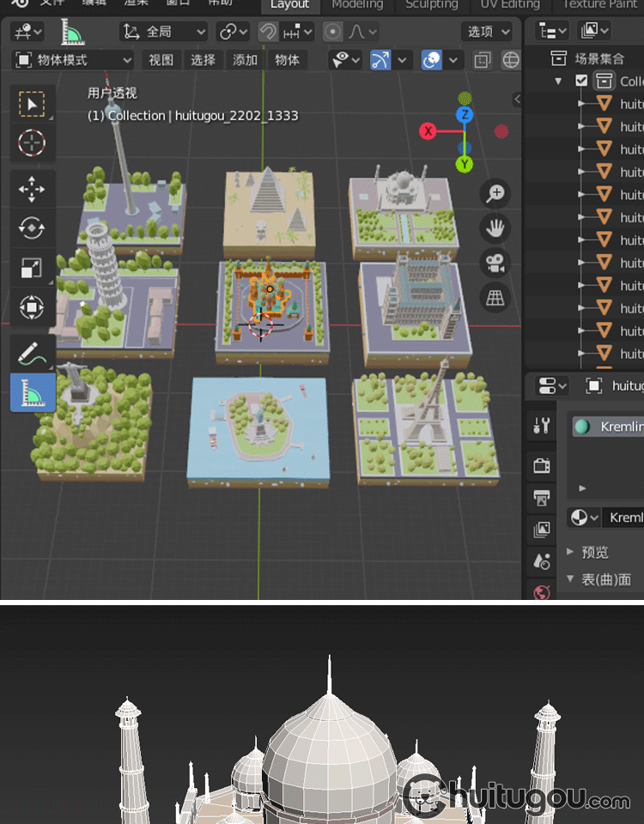Viewport: 644px width, 824px height.
Task: Open the Scene properties tab
Action: (x=542, y=561)
